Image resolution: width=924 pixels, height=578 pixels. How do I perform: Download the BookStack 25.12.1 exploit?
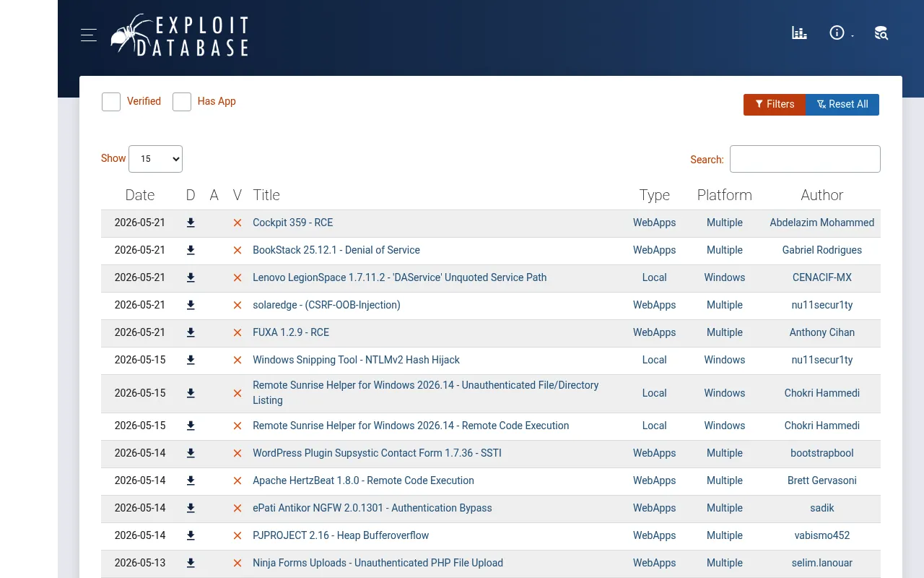[x=191, y=250]
